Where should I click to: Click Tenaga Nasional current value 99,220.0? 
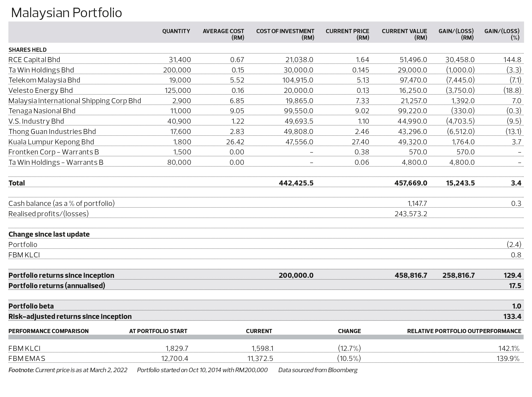point(413,111)
